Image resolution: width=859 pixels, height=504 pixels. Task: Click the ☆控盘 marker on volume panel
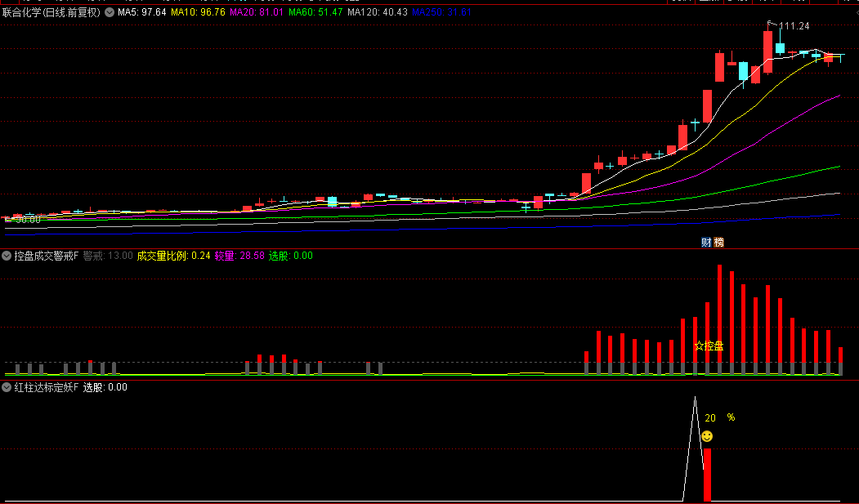(709, 346)
